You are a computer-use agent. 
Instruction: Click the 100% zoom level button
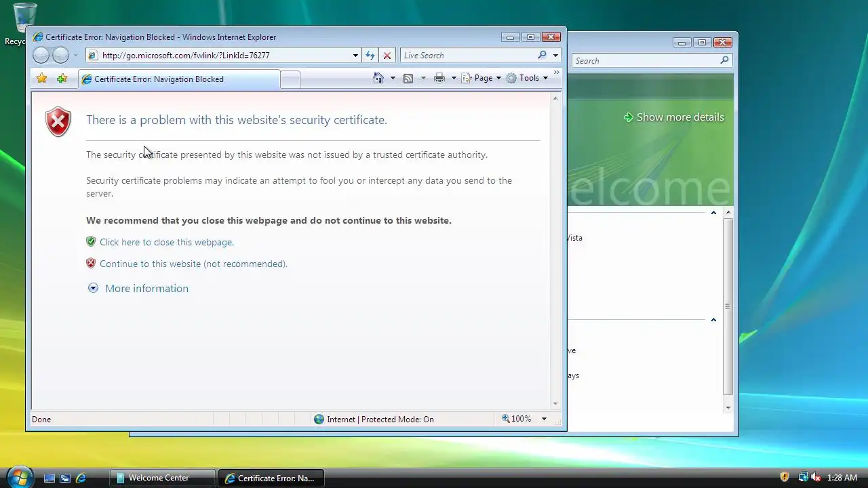[516, 419]
